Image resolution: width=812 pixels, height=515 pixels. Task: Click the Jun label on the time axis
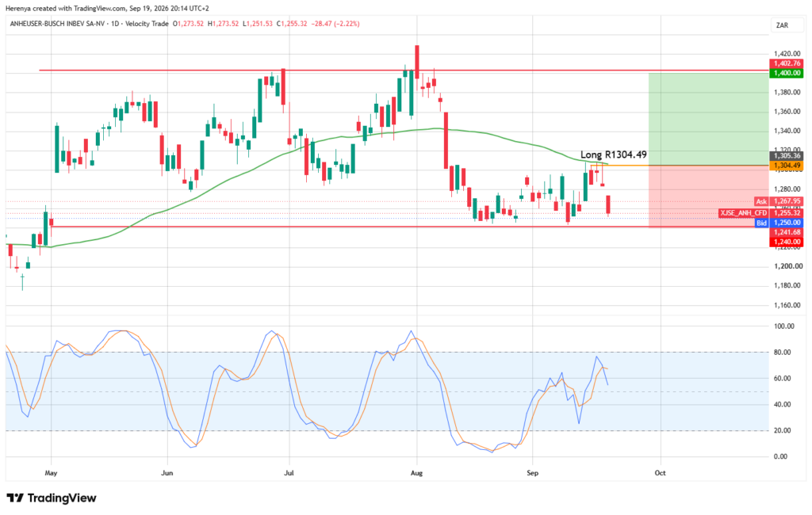pyautogui.click(x=167, y=473)
